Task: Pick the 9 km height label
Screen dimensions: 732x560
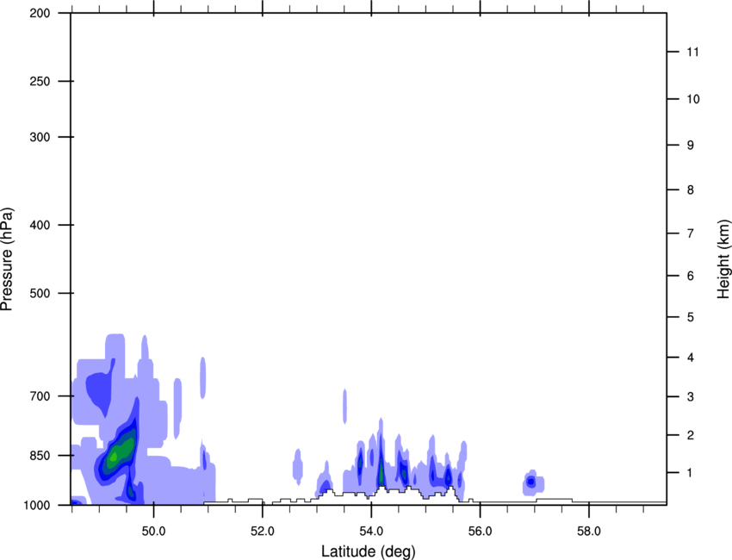Action: pyautogui.click(x=691, y=146)
